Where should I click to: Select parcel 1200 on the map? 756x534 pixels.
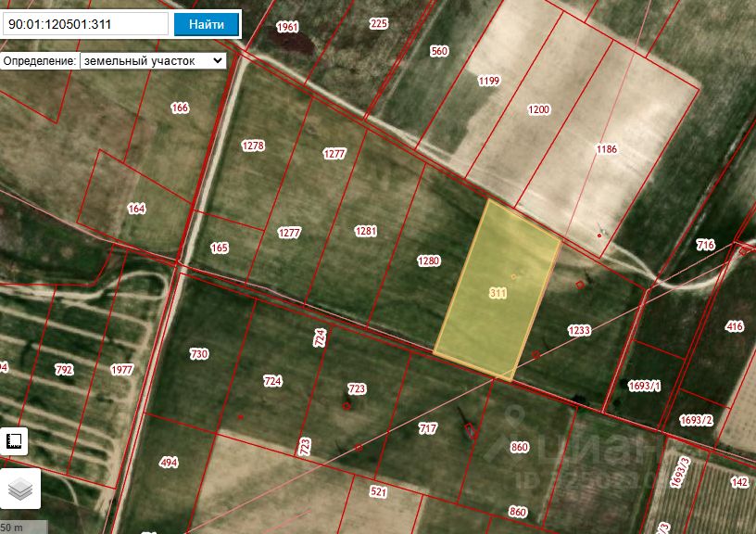pos(538,109)
